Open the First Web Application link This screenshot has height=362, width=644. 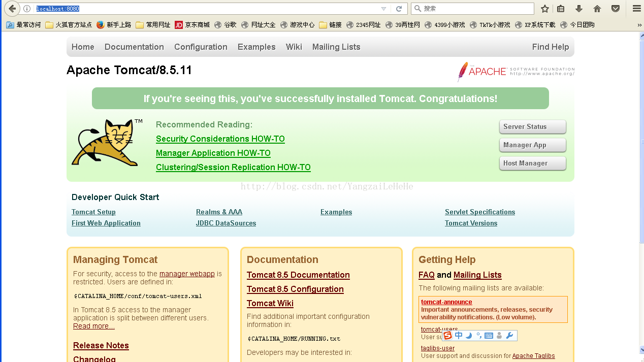click(106, 223)
